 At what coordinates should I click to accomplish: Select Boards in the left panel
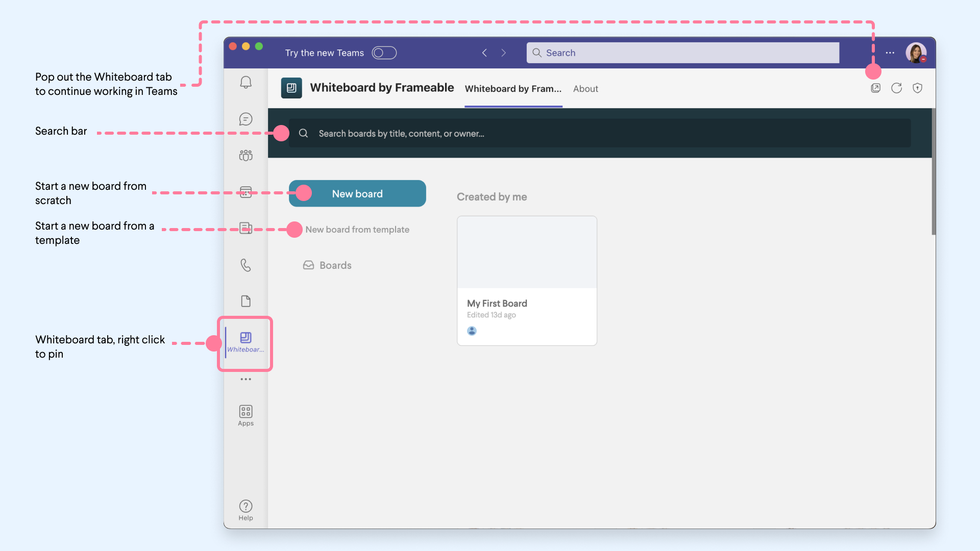click(x=327, y=265)
